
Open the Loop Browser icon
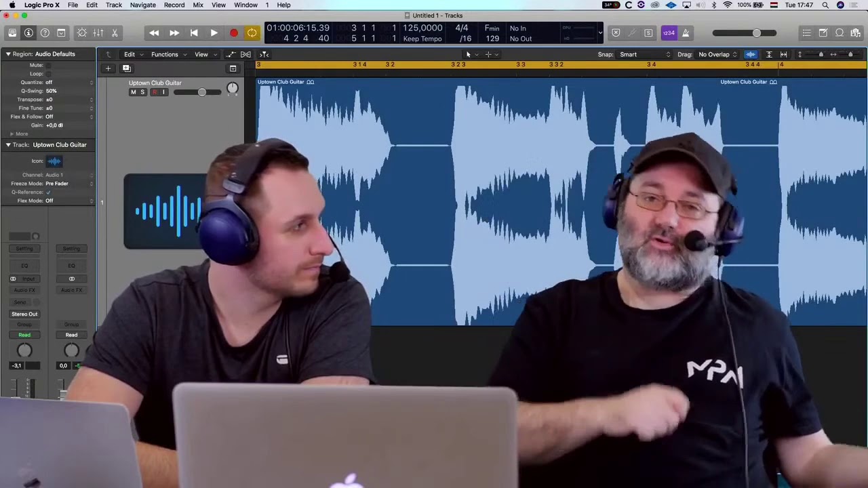point(840,33)
